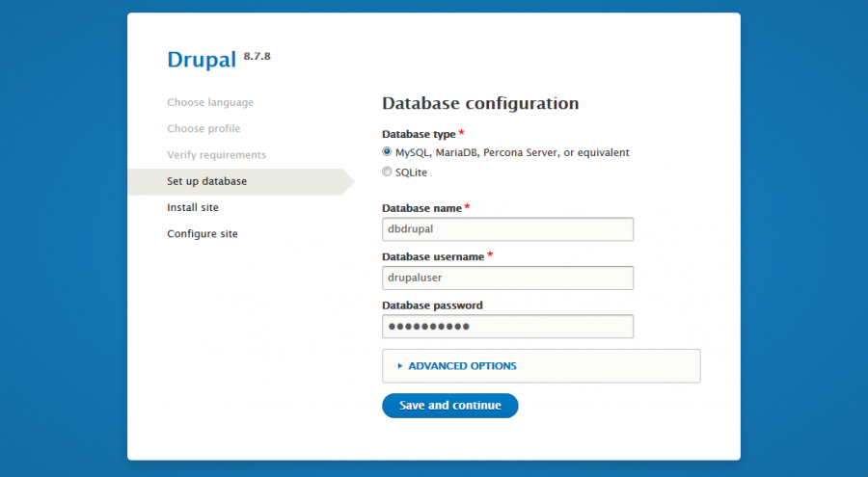Click the Database configuration heading
The width and height of the screenshot is (868, 477).
pyautogui.click(x=480, y=103)
